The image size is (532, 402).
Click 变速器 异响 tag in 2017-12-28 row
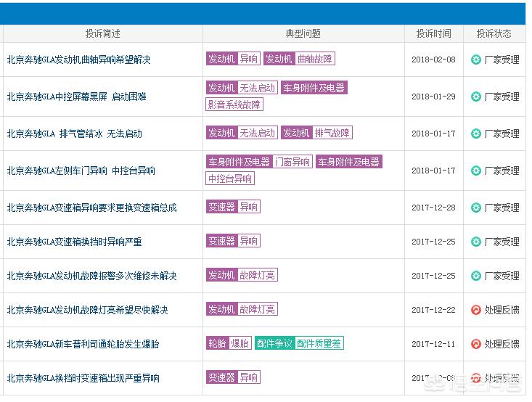pos(233,207)
